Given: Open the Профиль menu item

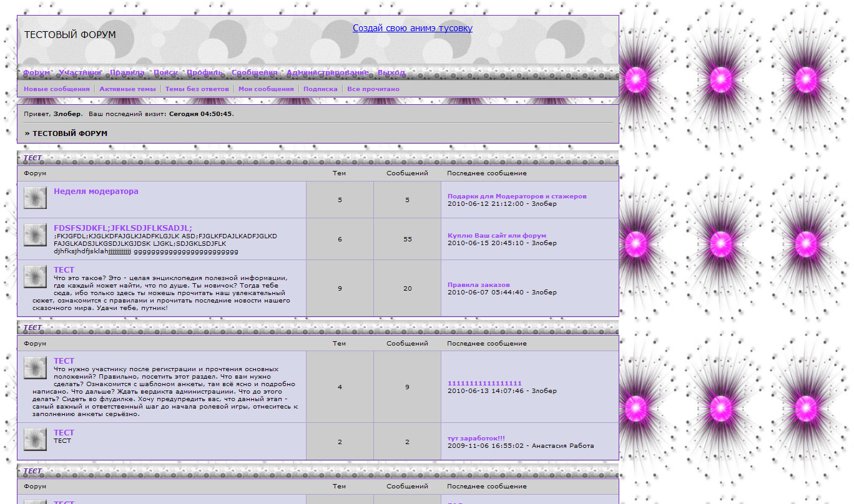Looking at the screenshot, I should (x=205, y=72).
